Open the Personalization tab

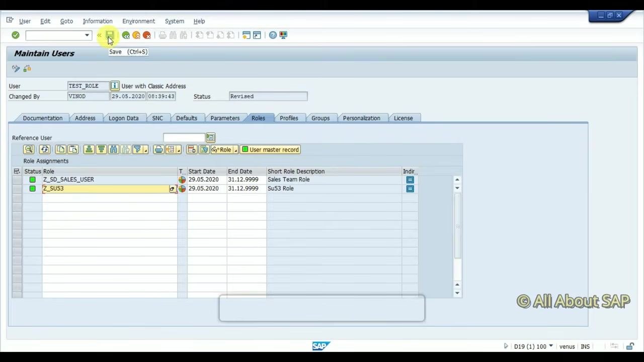(361, 118)
